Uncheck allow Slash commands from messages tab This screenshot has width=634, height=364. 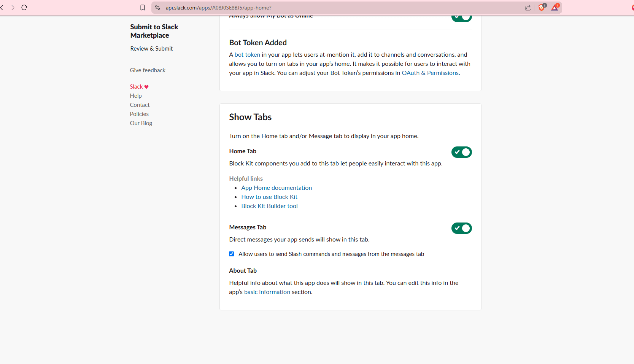click(232, 254)
